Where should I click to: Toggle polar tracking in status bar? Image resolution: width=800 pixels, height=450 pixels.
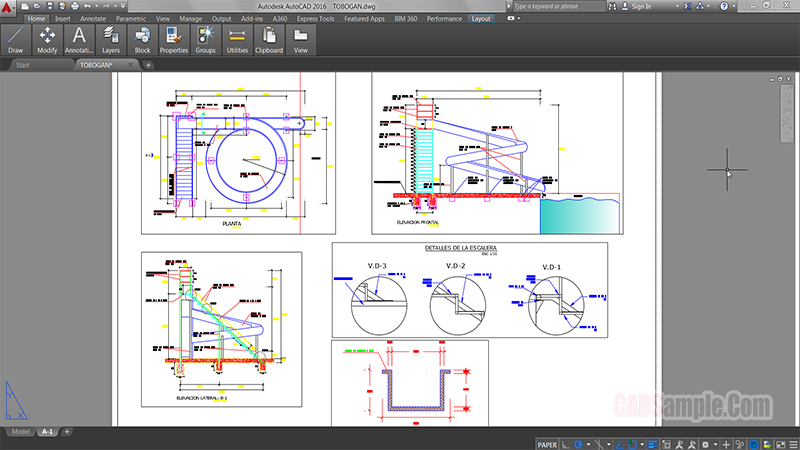click(x=578, y=445)
